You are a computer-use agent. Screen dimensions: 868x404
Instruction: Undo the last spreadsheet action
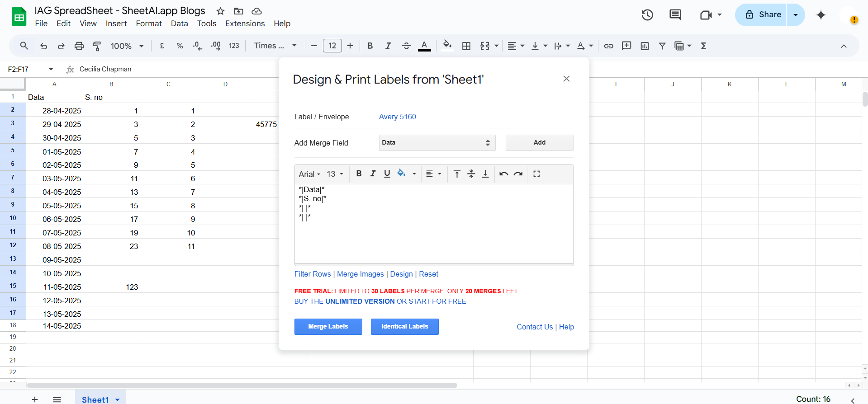click(43, 46)
